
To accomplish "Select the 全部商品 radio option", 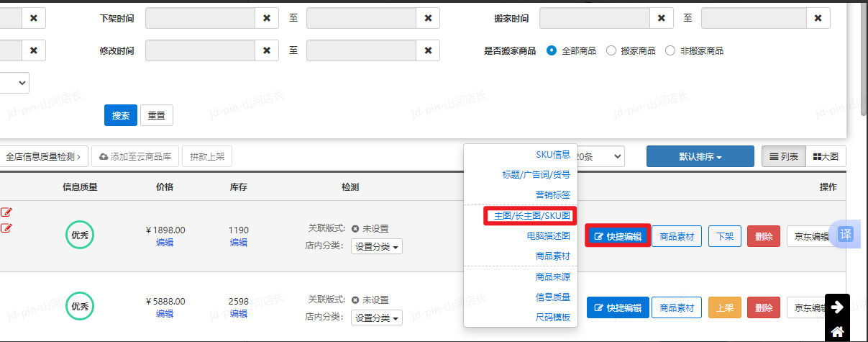I will [552, 51].
